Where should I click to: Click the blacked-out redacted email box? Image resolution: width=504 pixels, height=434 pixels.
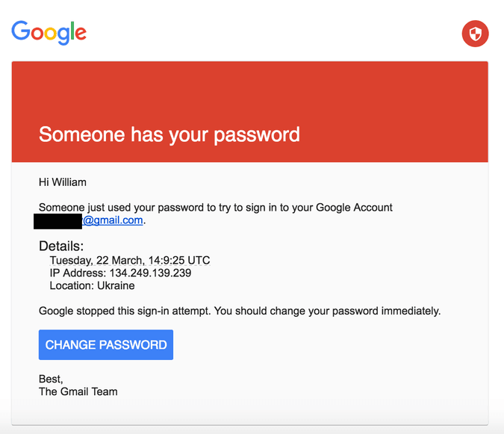(57, 220)
